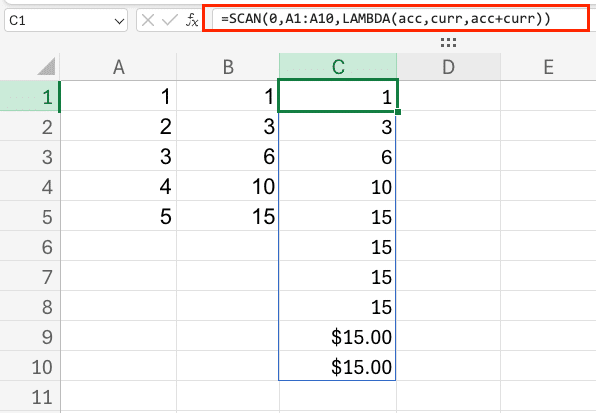Select column B header
The width and height of the screenshot is (596, 413).
coord(228,67)
